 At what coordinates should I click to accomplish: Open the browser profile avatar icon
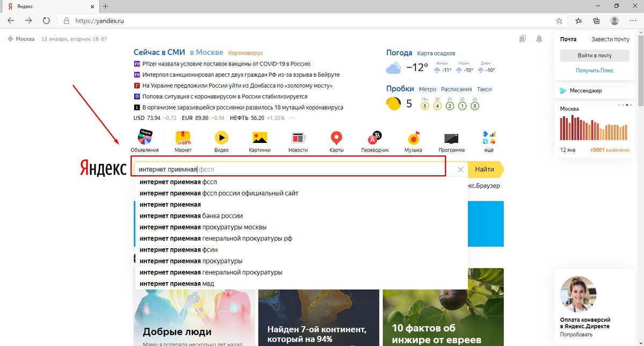point(614,20)
